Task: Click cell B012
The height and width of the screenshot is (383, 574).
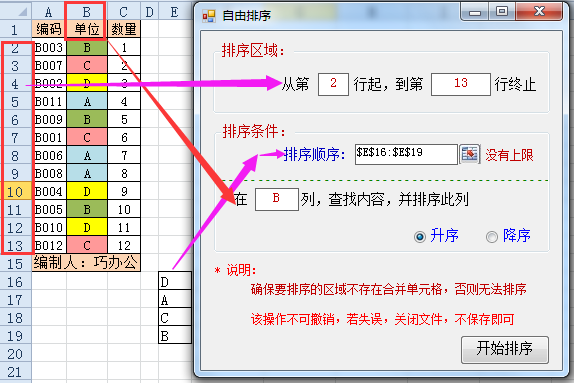Action: coord(49,245)
